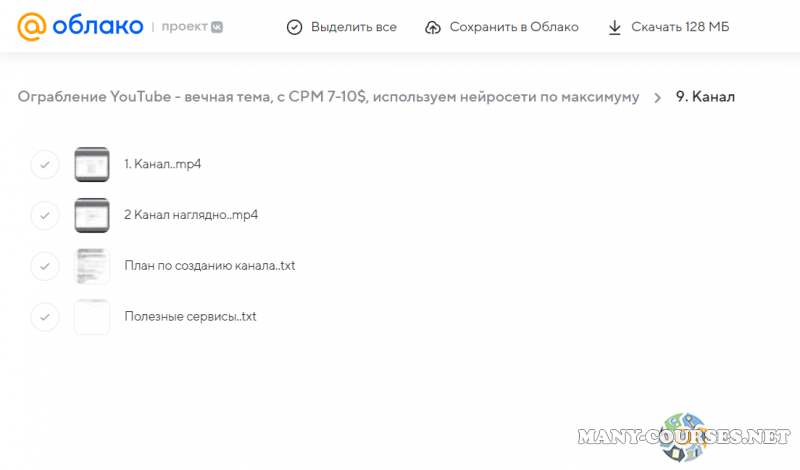Click the VK project badge icon

click(x=216, y=28)
